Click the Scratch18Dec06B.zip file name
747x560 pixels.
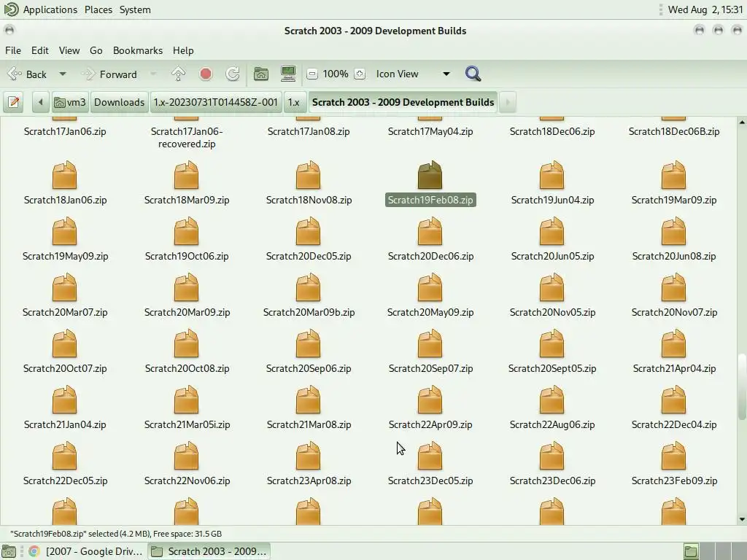click(x=673, y=131)
